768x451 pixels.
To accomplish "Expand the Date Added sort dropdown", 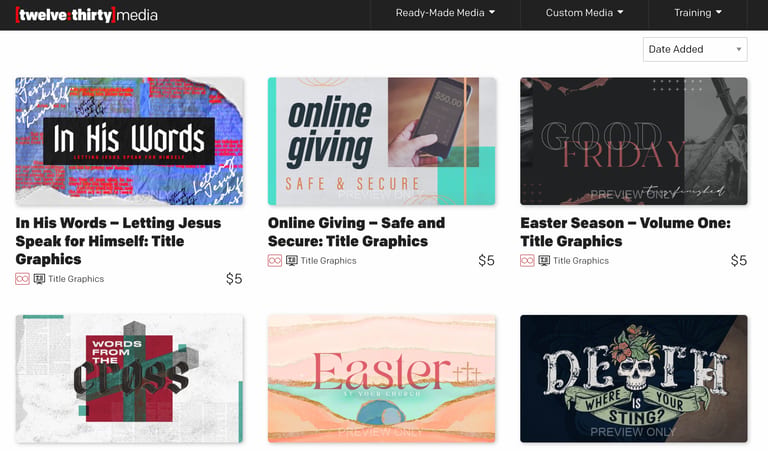I will point(695,49).
